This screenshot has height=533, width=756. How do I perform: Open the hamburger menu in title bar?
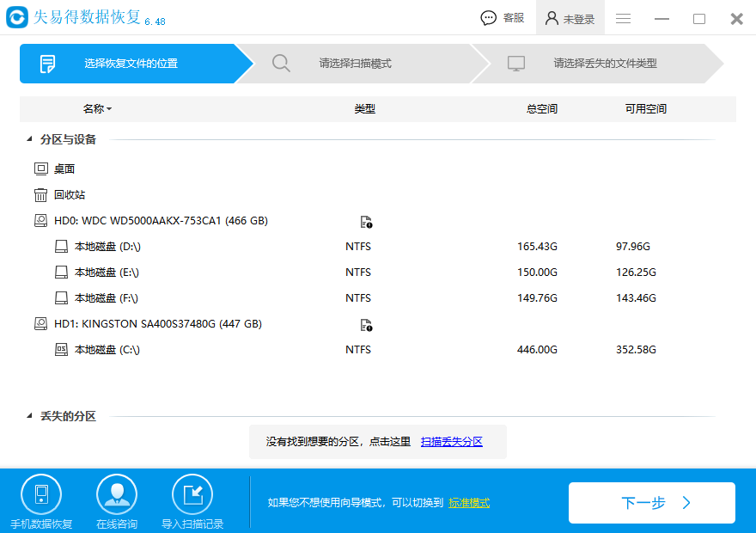click(x=623, y=19)
